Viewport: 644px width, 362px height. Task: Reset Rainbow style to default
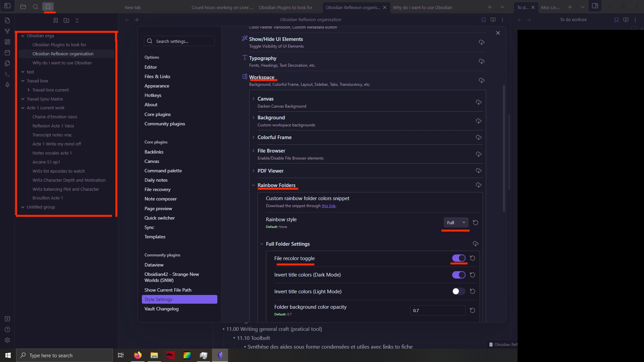(475, 223)
